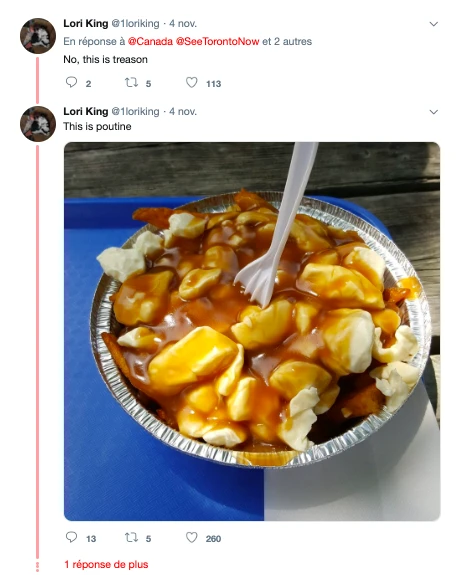Expand '1 réponse de plus' link

point(106,564)
